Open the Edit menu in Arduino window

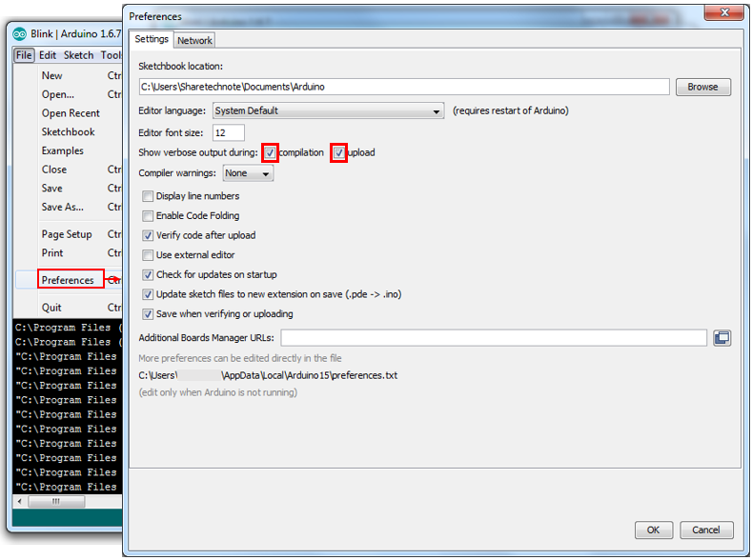[48, 55]
